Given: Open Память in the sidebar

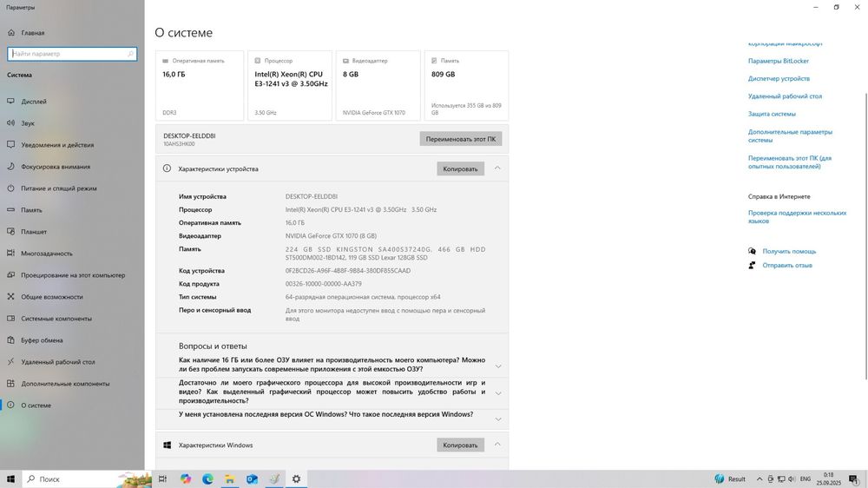Looking at the screenshot, I should tap(31, 210).
